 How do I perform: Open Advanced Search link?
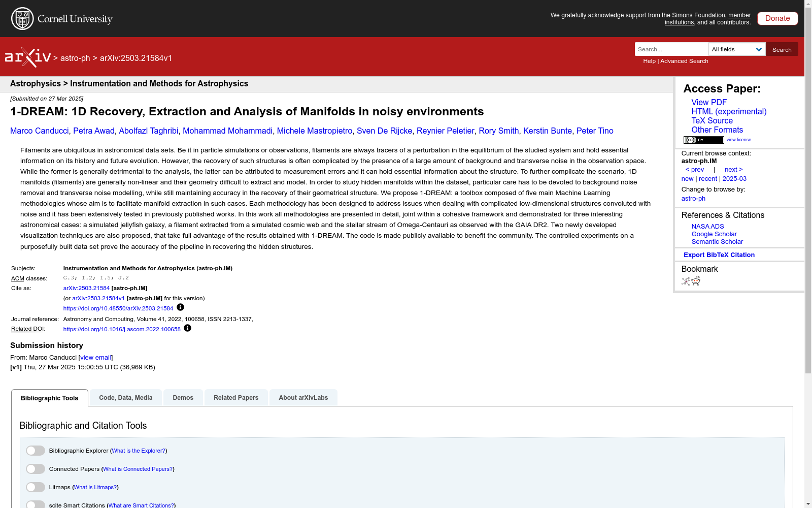(x=684, y=61)
